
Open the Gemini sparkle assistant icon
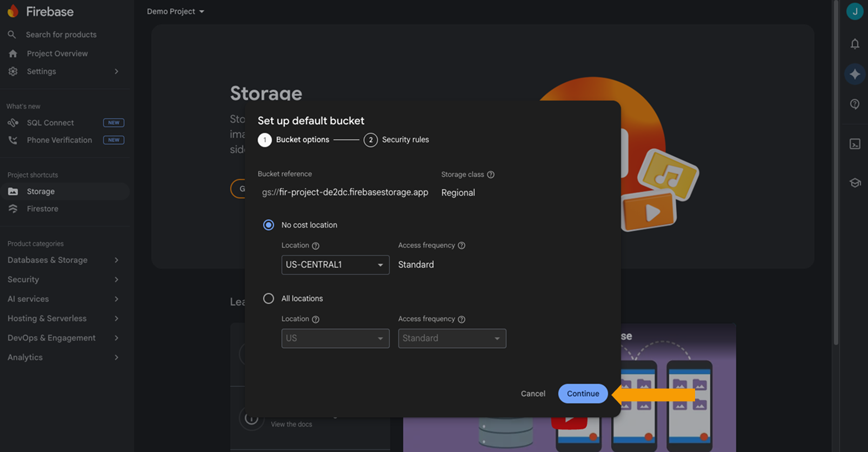854,74
